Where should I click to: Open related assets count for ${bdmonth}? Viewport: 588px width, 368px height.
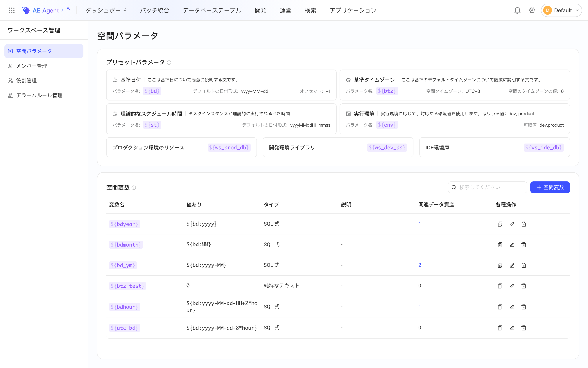click(420, 244)
